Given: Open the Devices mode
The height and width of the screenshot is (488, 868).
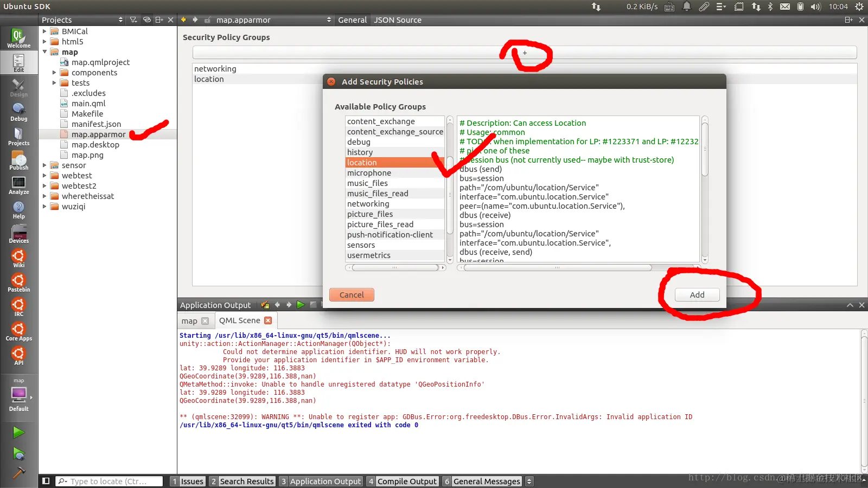Looking at the screenshot, I should click(x=18, y=234).
